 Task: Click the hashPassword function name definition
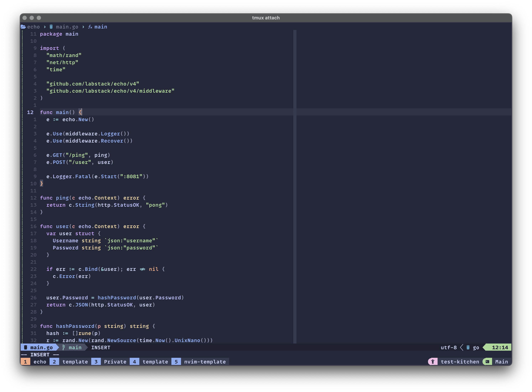[75, 326]
